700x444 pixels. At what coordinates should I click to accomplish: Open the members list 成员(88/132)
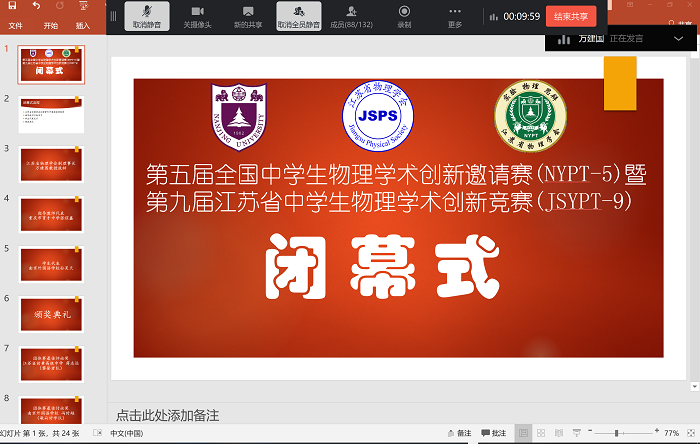pos(351,16)
